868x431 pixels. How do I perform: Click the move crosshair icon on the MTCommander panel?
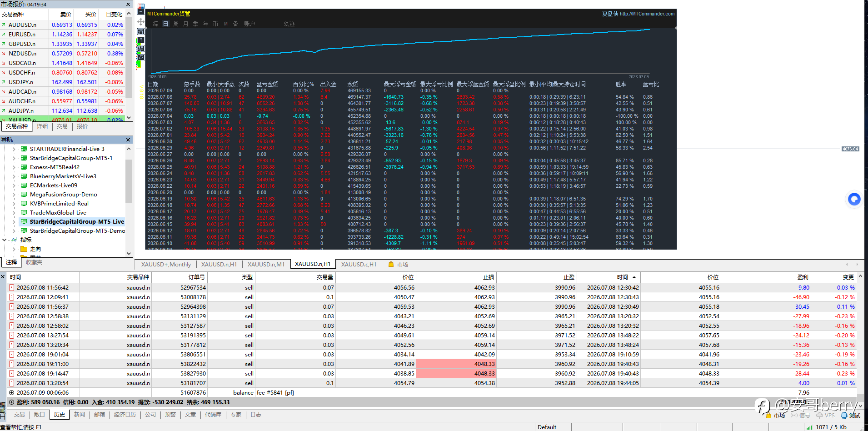coord(141,22)
